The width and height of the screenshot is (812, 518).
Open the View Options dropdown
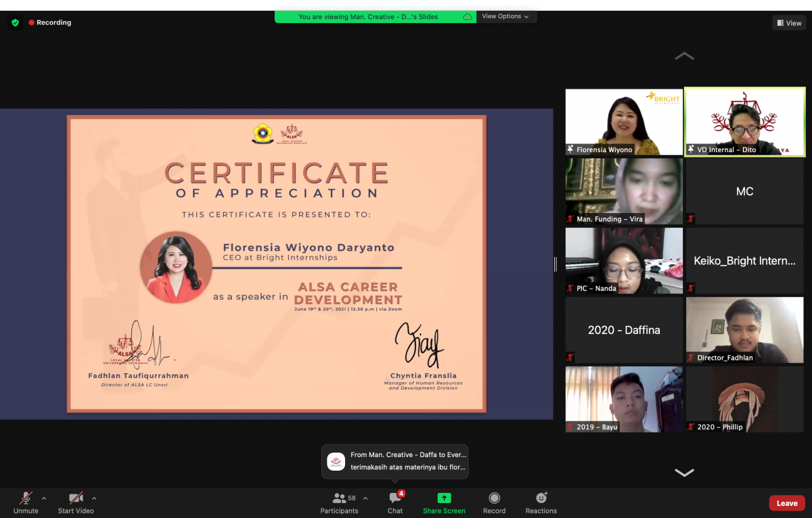(x=505, y=17)
